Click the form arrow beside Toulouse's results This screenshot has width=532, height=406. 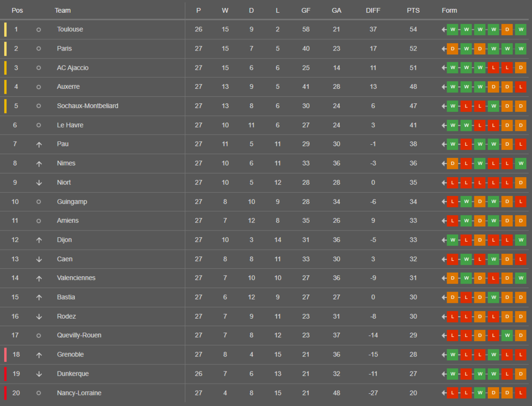tap(444, 29)
